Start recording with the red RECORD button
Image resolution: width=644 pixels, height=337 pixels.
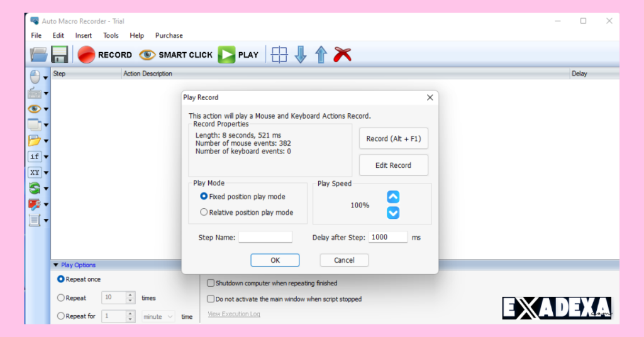tap(105, 55)
